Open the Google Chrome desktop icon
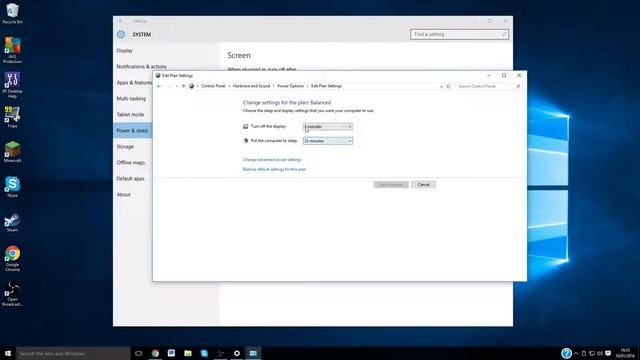The height and width of the screenshot is (360, 640). click(12, 259)
